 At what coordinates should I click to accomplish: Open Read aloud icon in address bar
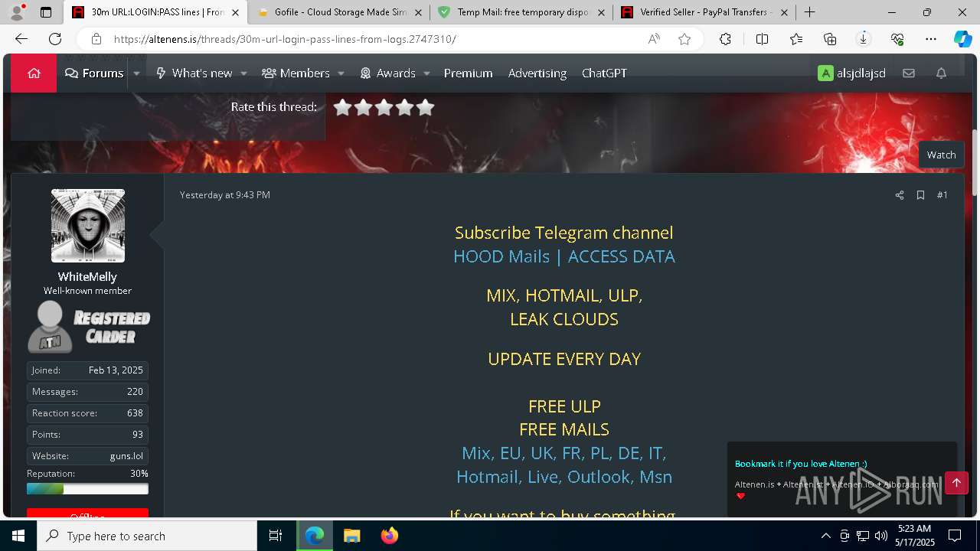coord(654,39)
